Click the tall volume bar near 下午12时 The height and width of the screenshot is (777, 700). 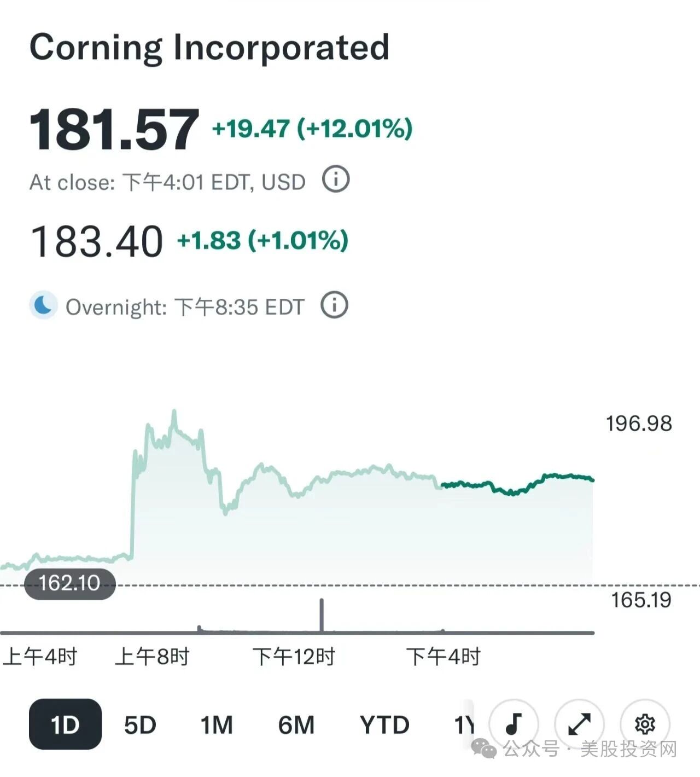pos(322,615)
